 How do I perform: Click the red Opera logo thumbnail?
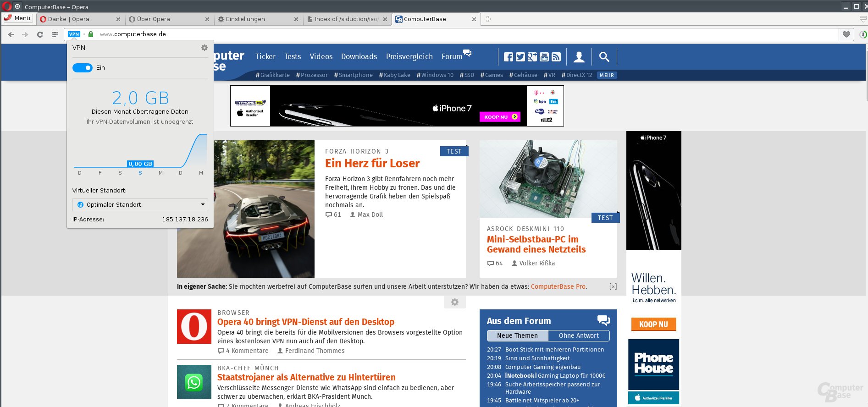tap(194, 327)
